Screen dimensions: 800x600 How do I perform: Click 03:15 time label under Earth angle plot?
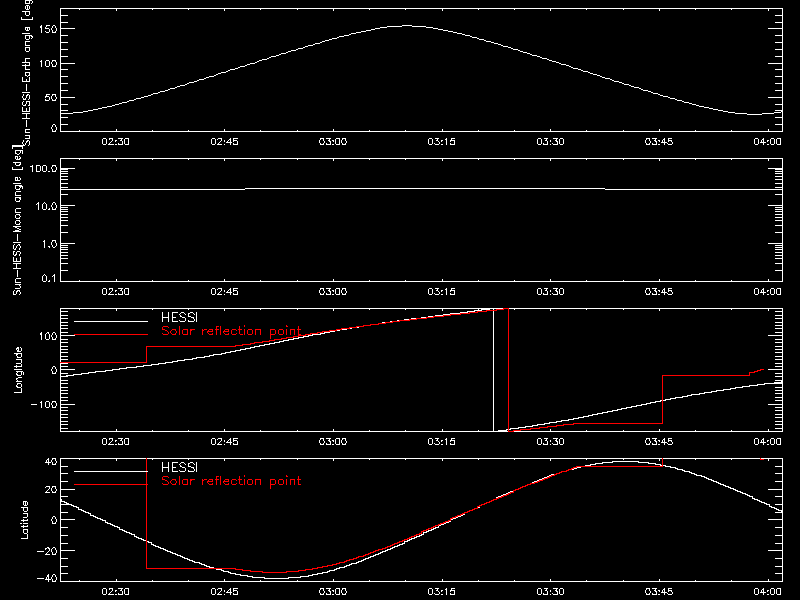[441, 142]
